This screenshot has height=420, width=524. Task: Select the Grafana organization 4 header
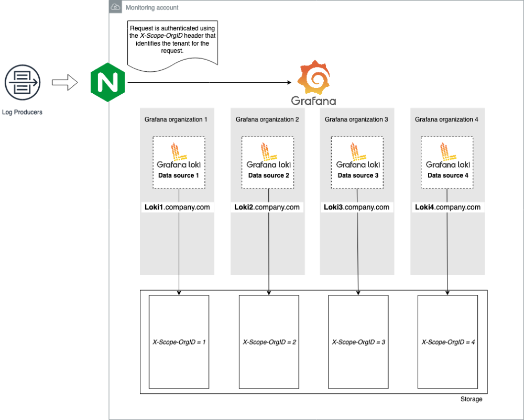click(x=446, y=119)
